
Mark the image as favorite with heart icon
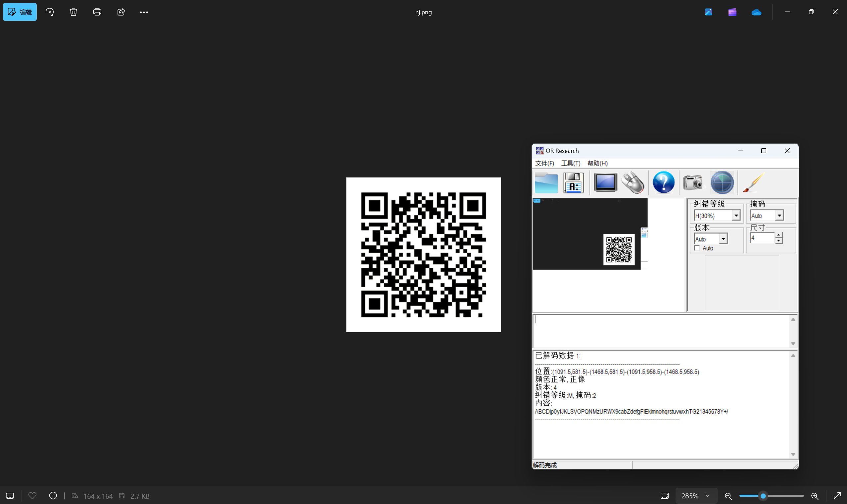coord(32,496)
